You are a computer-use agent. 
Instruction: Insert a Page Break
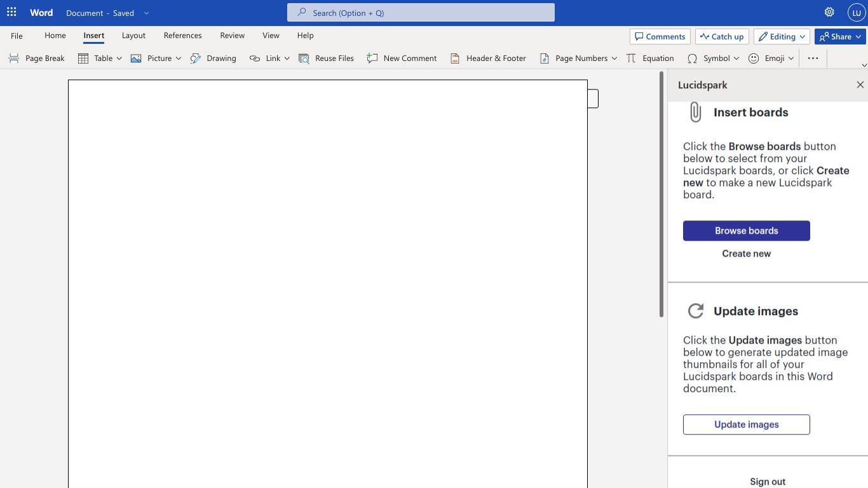point(37,58)
